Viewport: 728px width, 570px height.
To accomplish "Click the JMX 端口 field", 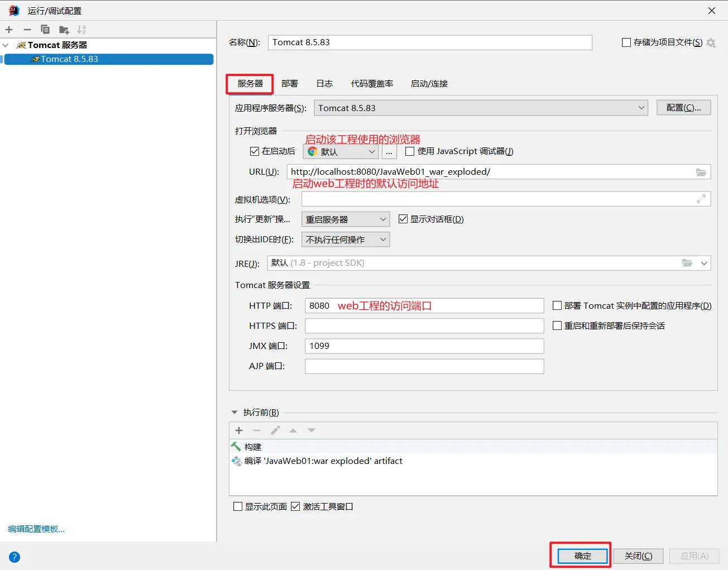I will pos(424,346).
